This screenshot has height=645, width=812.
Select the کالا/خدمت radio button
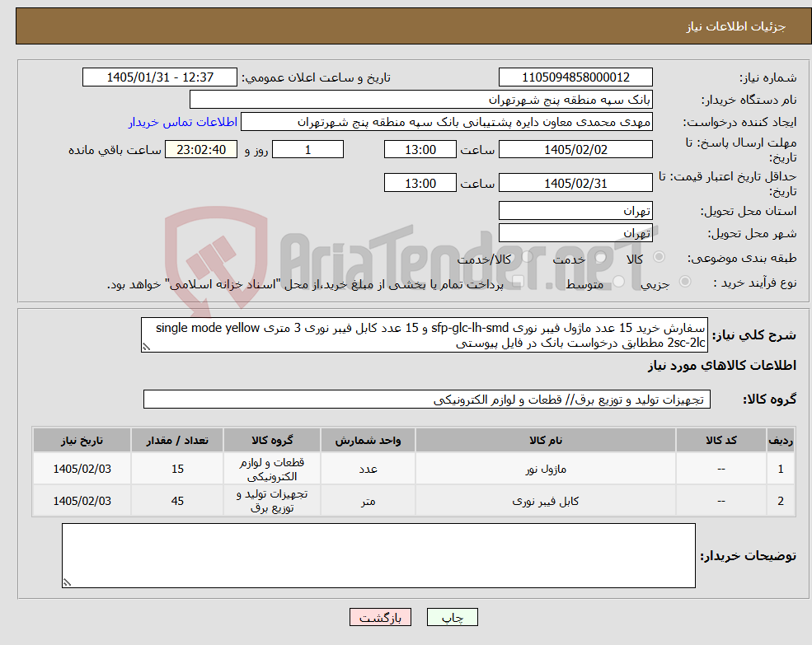click(527, 257)
